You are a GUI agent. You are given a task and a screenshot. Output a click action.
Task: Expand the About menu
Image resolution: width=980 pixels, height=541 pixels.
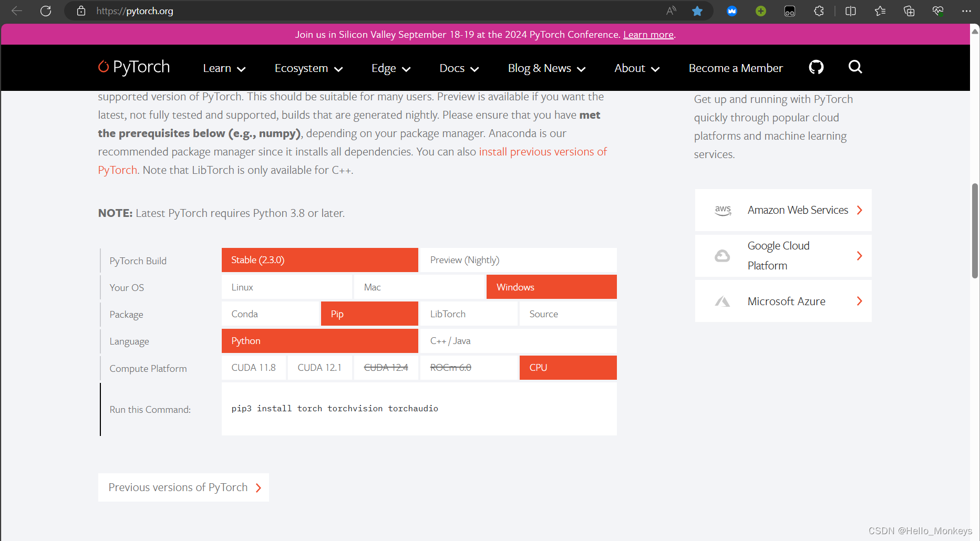[637, 68]
